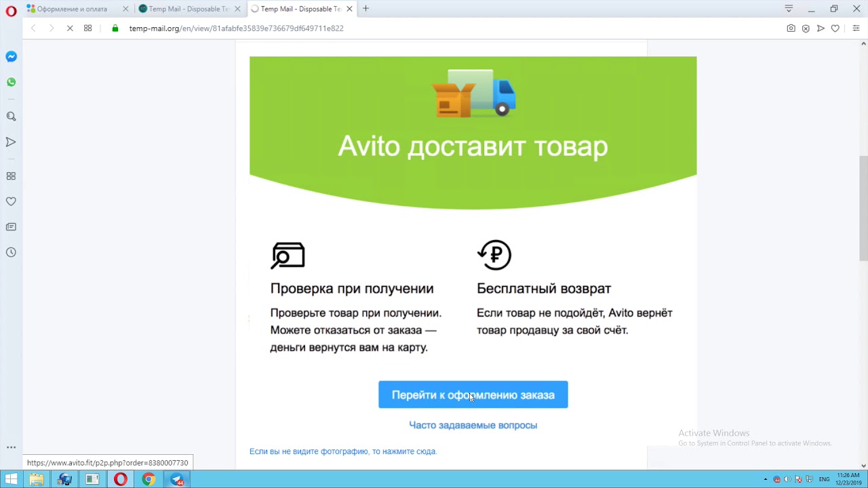Click the Avito доставит товар banner

coord(473,132)
